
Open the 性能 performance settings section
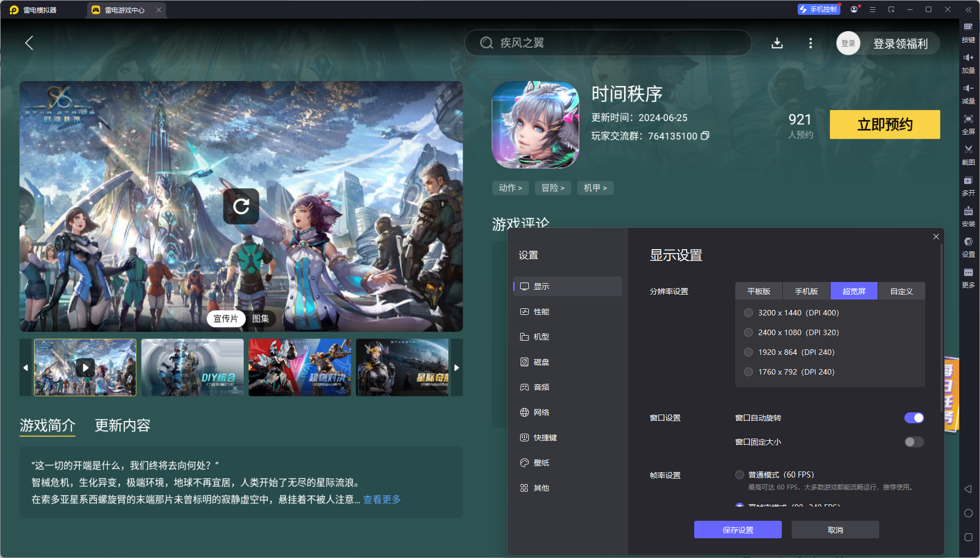[568, 312]
